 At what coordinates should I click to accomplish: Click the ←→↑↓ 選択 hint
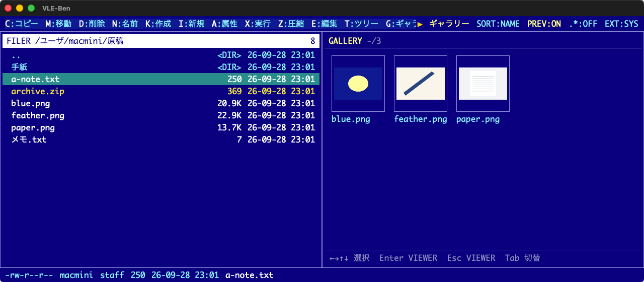[x=350, y=258]
